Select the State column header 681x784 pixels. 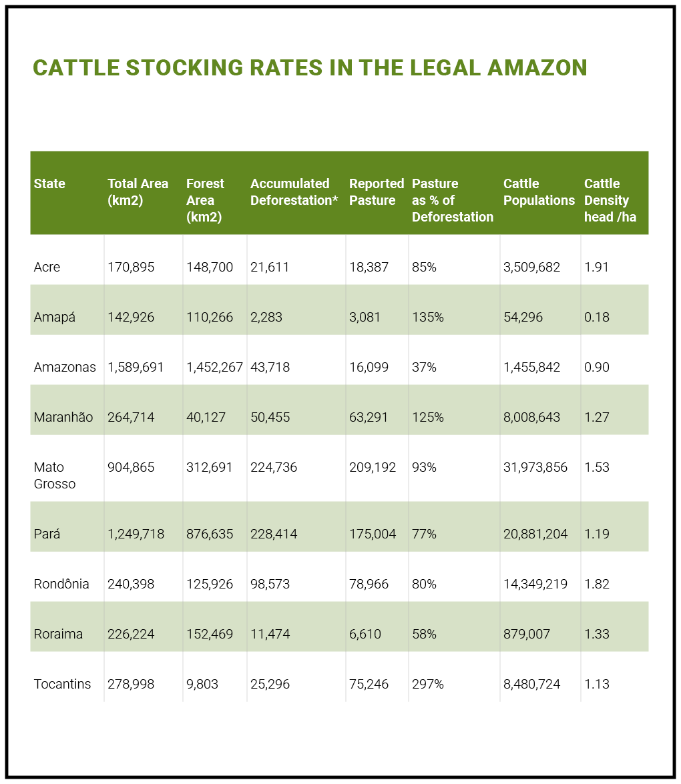[49, 183]
